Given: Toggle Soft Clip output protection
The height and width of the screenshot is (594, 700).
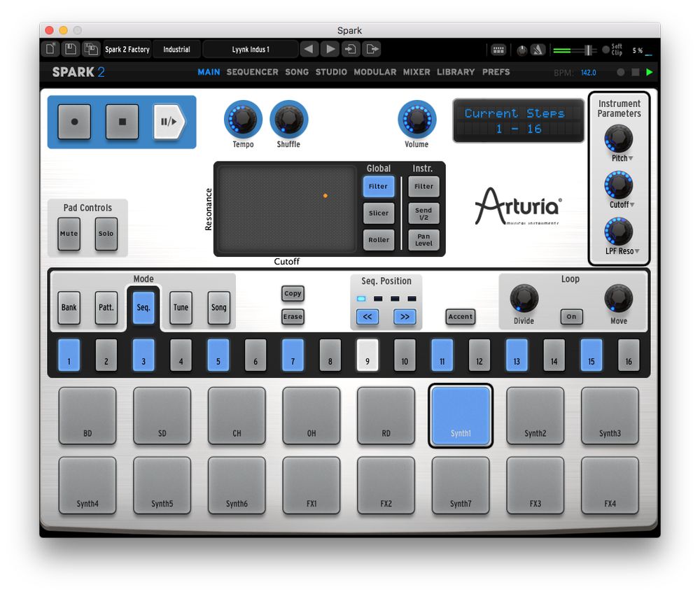Looking at the screenshot, I should (x=606, y=49).
